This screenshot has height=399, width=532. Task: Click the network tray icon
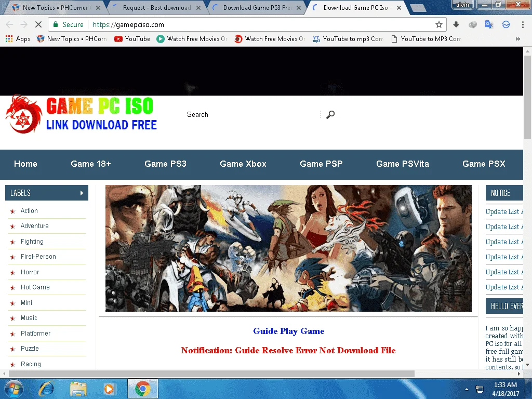[480, 389]
